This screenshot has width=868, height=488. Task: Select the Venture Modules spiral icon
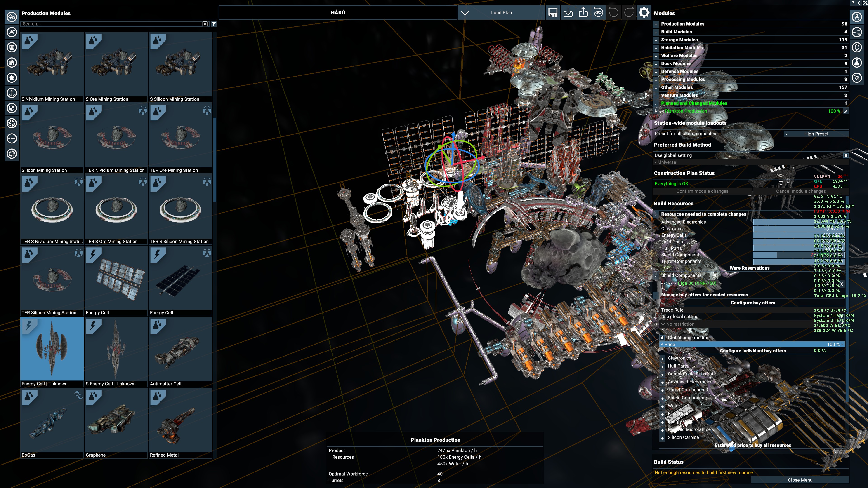click(12, 154)
